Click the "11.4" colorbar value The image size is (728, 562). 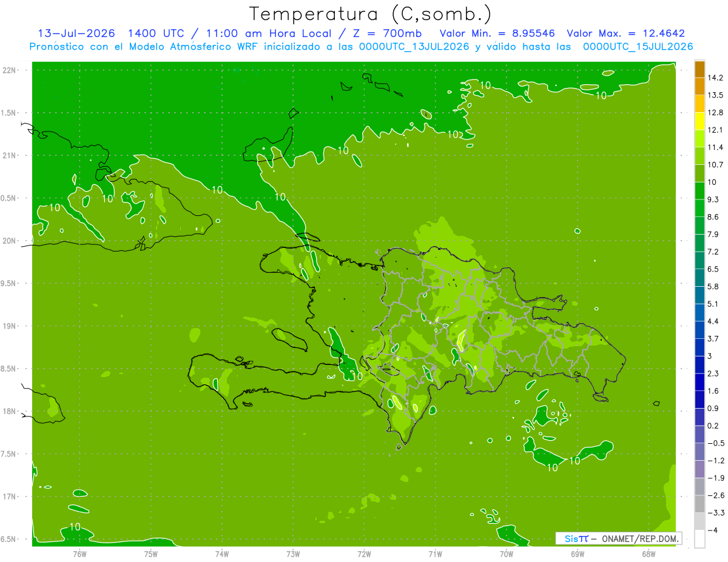(x=716, y=147)
